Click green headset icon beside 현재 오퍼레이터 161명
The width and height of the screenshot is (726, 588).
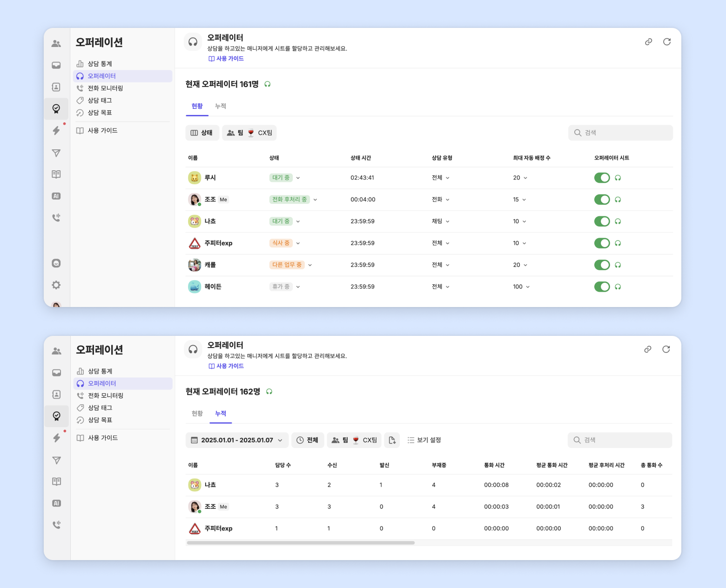268,84
